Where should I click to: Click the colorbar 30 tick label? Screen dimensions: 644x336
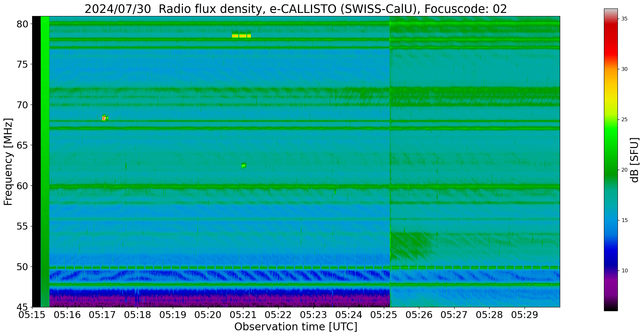624,69
